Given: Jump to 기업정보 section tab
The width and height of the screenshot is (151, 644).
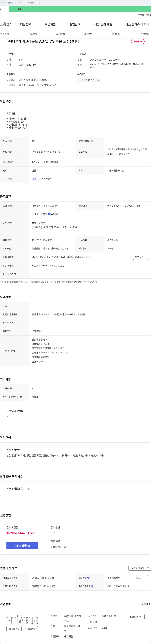Looking at the screenshot, I should (145, 34).
